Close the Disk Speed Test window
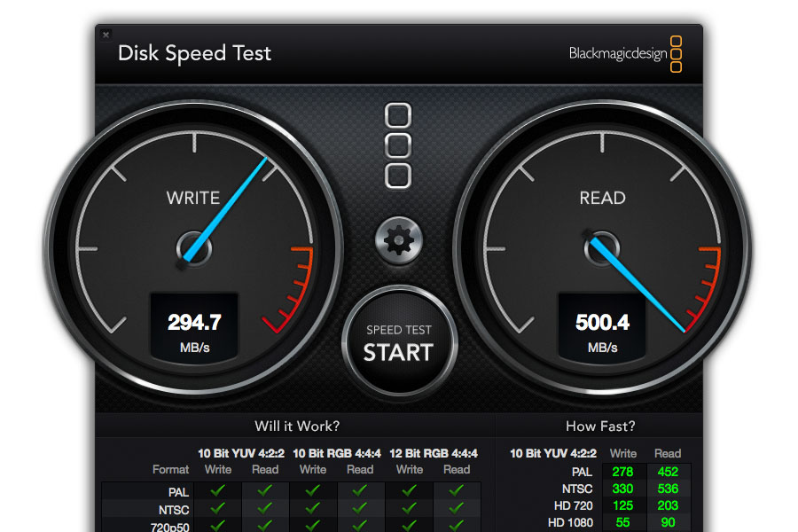The height and width of the screenshot is (532, 798). click(106, 35)
